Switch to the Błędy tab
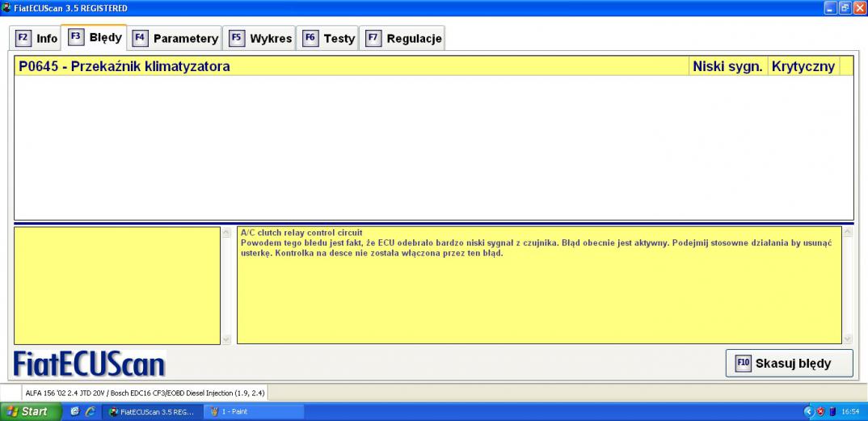 tap(94, 38)
